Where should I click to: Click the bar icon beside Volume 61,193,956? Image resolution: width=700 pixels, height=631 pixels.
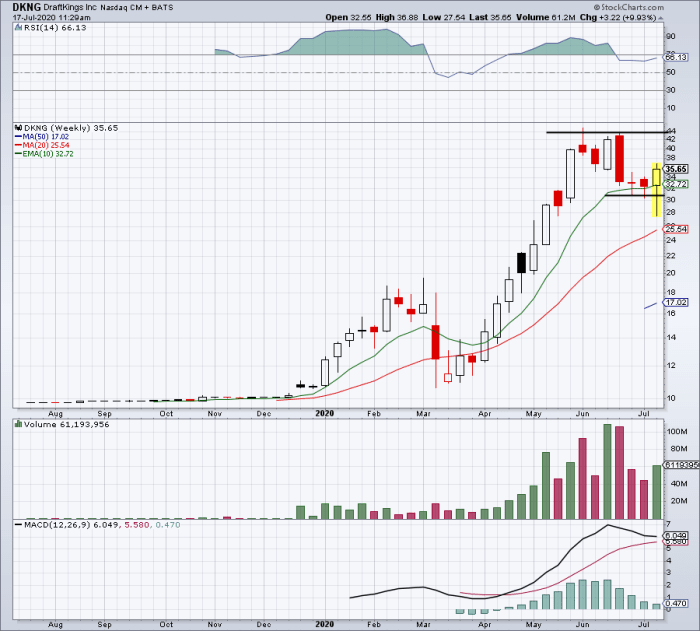[x=18, y=424]
